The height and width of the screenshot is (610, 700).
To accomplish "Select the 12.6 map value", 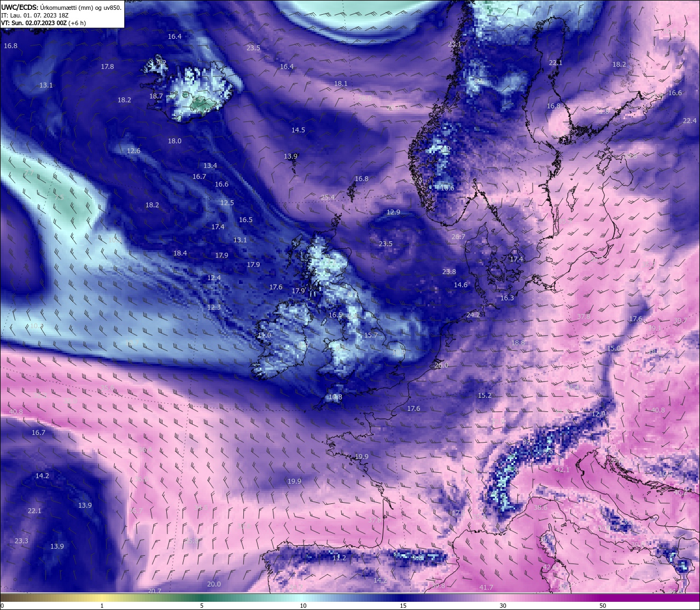I will (133, 151).
